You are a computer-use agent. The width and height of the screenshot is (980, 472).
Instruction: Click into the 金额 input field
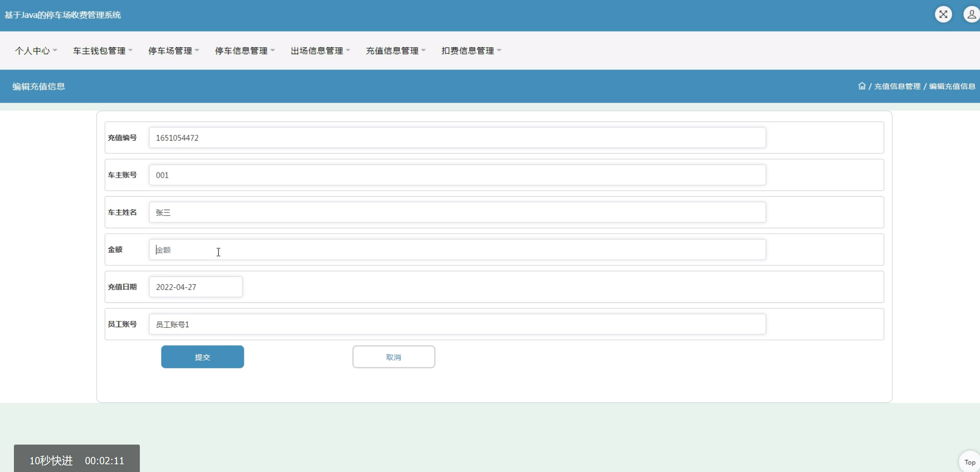click(x=457, y=250)
